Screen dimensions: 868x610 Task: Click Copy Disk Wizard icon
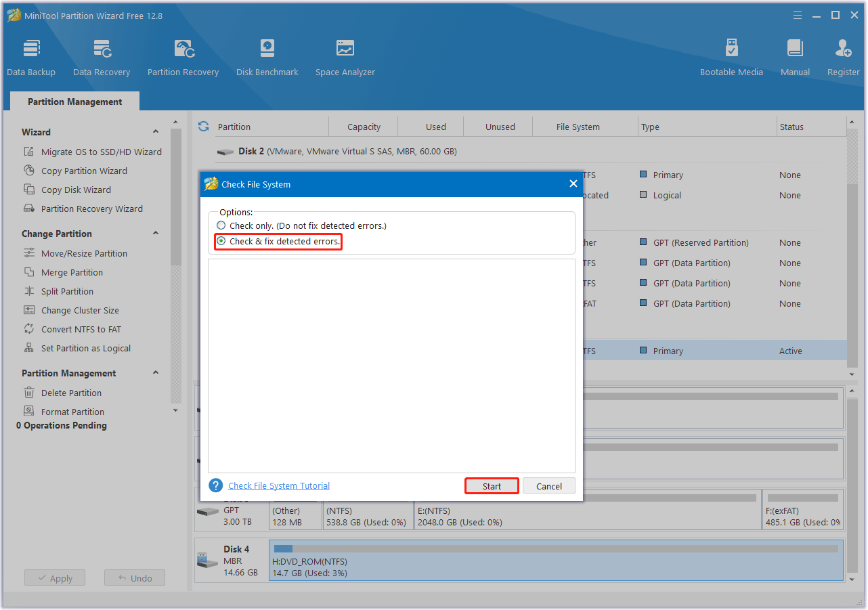[x=29, y=190]
